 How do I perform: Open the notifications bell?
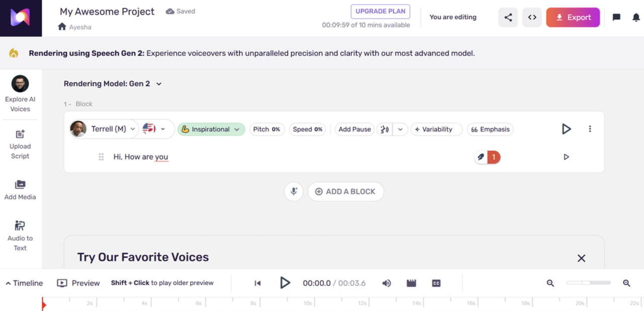pyautogui.click(x=636, y=18)
